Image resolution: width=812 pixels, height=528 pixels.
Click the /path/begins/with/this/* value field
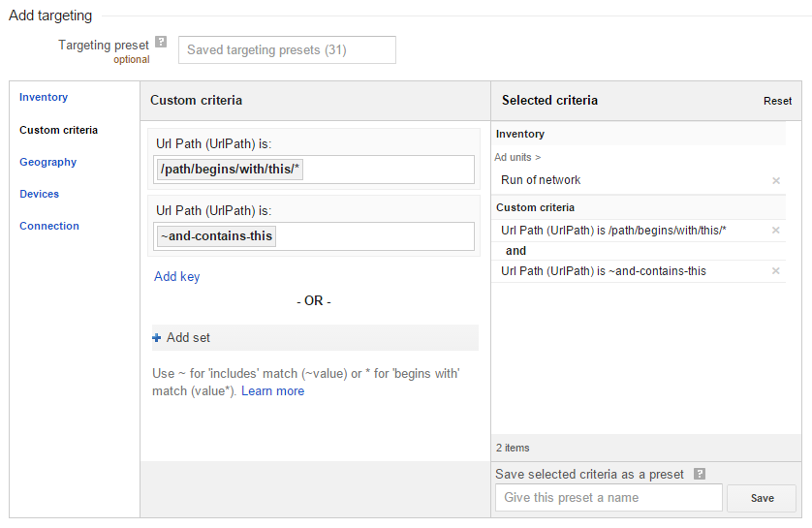click(315, 170)
